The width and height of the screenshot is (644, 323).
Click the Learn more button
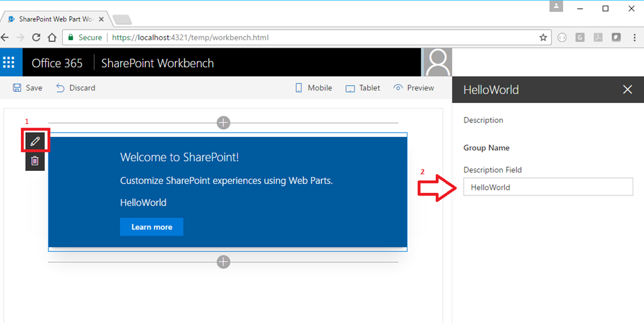[x=152, y=227]
